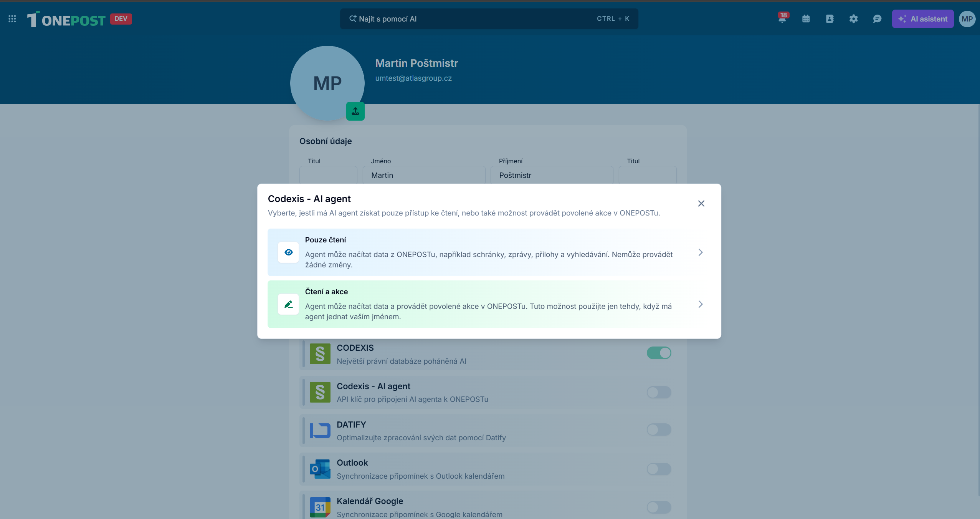Enable the Outlook integration toggle

[659, 469]
